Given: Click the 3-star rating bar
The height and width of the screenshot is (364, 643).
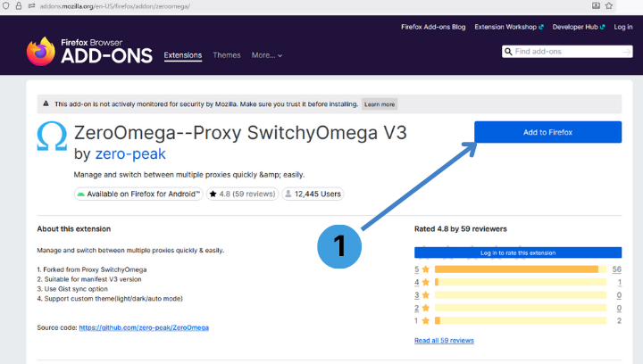Looking at the screenshot, I should coord(521,294).
